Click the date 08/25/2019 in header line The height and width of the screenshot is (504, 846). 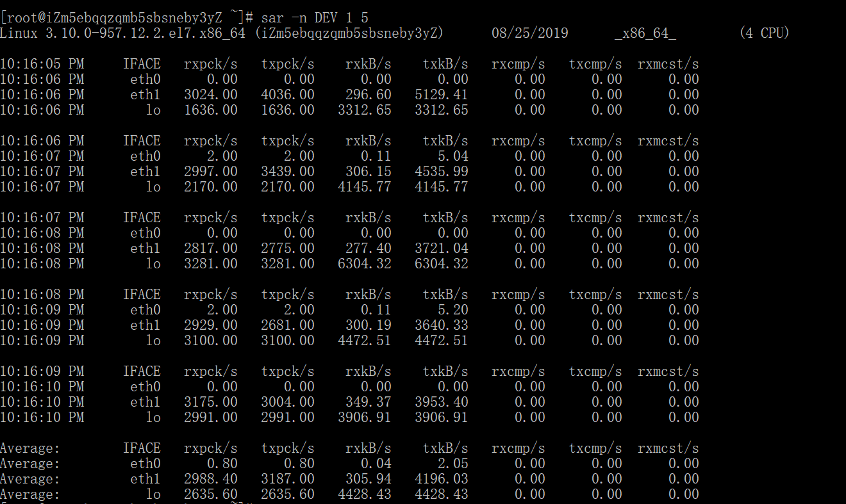(529, 33)
